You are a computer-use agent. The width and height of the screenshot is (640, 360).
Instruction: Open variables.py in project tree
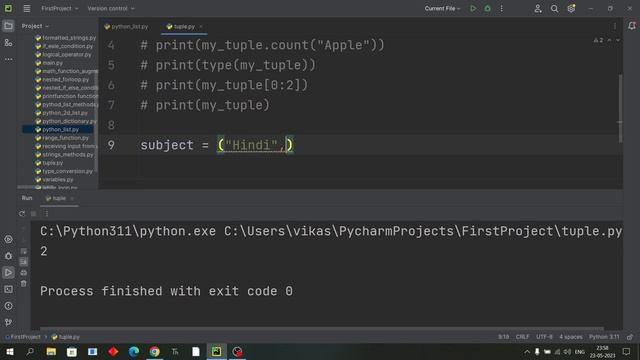coord(54,180)
